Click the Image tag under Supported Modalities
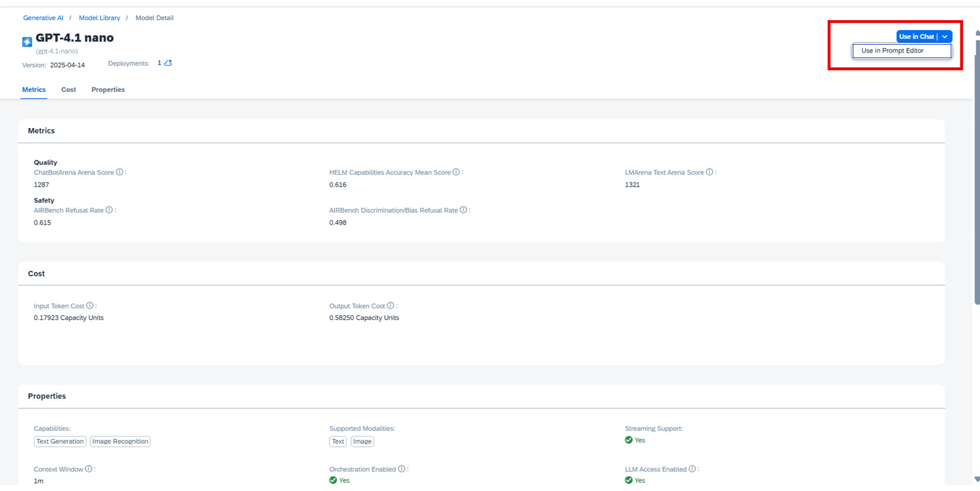 pos(362,441)
